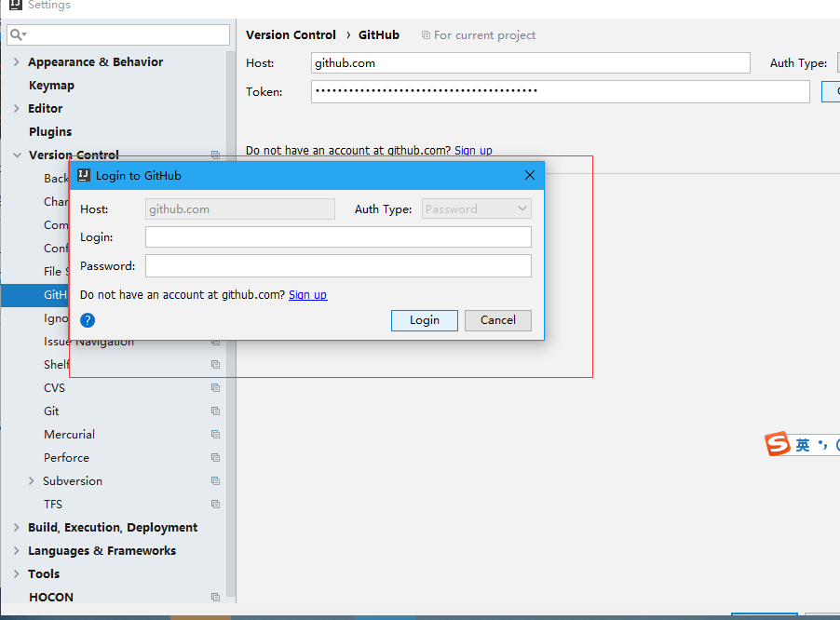Click the project-scope icon beside Mercurial
Screen dimensions: 840x620
[215, 434]
